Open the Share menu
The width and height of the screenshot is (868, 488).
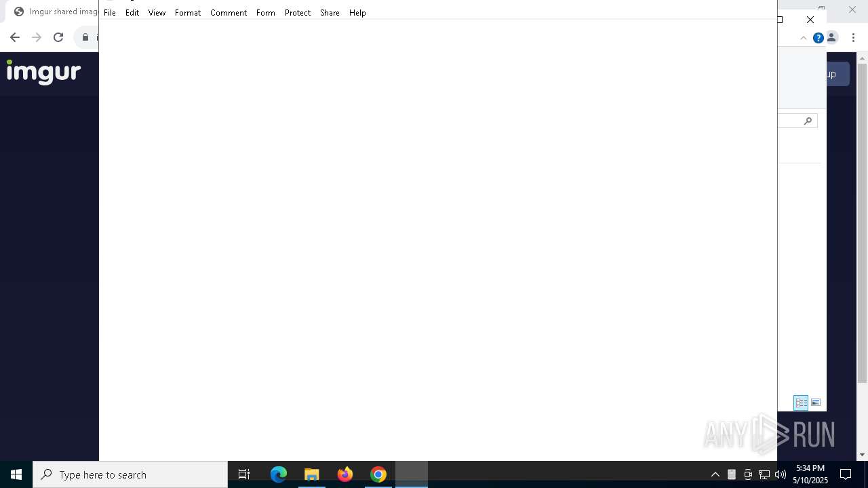click(330, 13)
